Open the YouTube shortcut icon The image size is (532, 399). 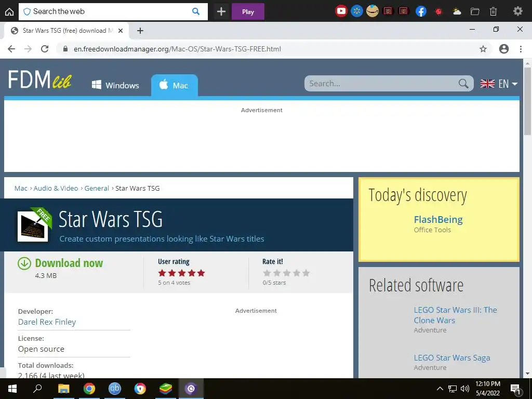(341, 11)
